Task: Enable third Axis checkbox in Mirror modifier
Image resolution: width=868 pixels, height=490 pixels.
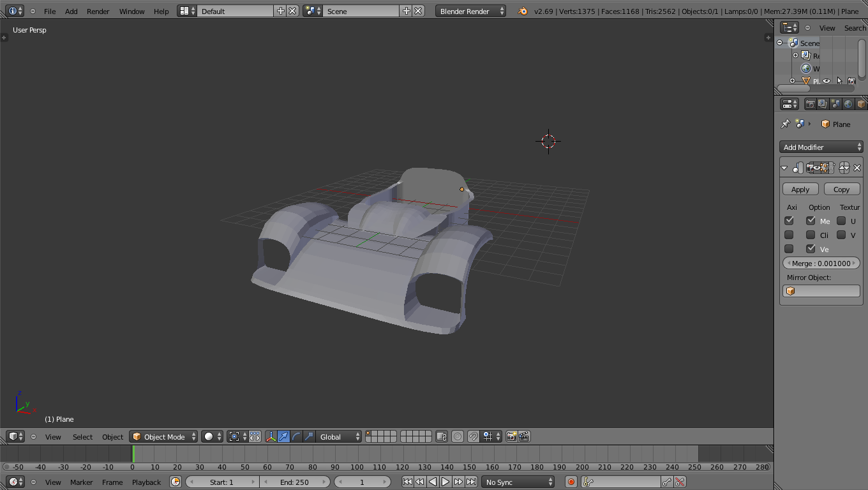Action: [789, 248]
